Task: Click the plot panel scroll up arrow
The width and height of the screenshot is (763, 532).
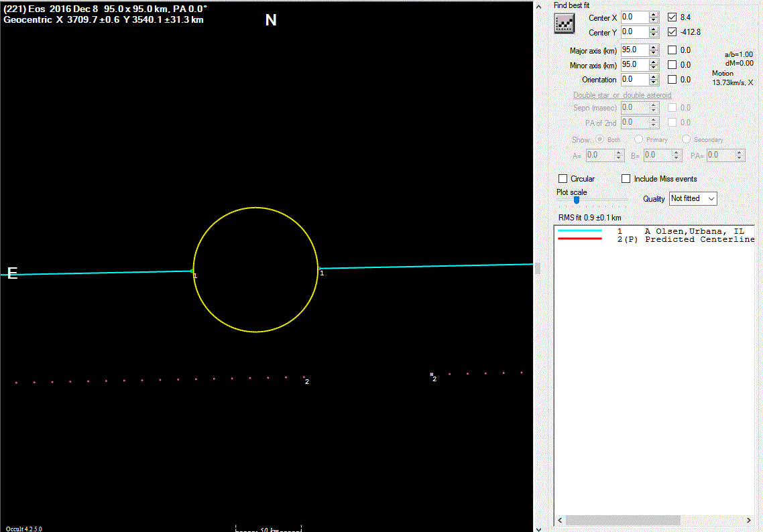Action: pyautogui.click(x=538, y=6)
